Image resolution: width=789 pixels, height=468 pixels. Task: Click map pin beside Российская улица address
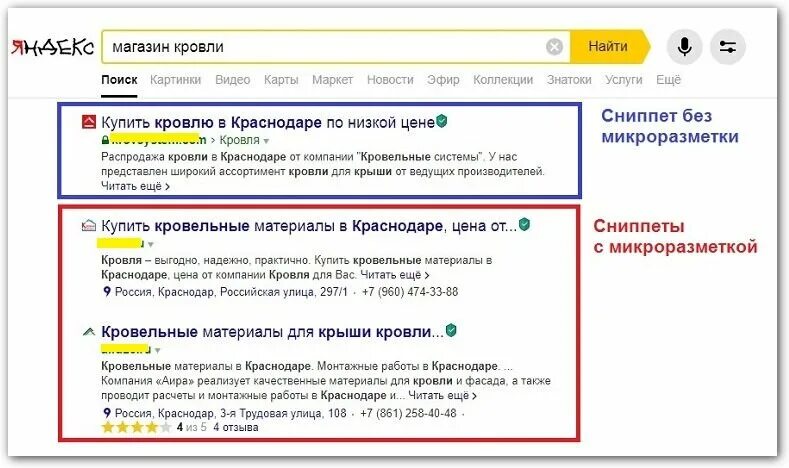(x=107, y=291)
